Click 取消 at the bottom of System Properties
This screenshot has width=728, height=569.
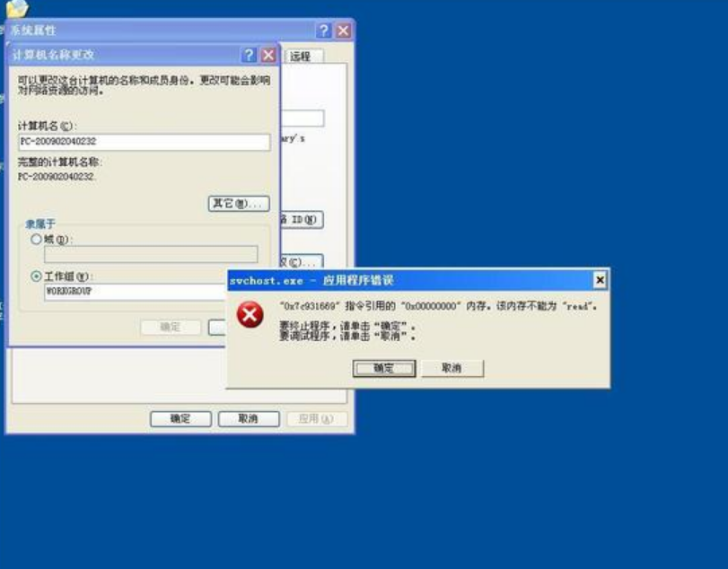tap(249, 418)
